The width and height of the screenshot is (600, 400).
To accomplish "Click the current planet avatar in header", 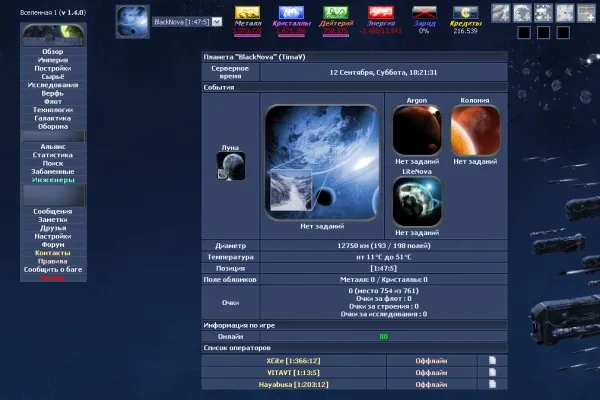I will (131, 20).
